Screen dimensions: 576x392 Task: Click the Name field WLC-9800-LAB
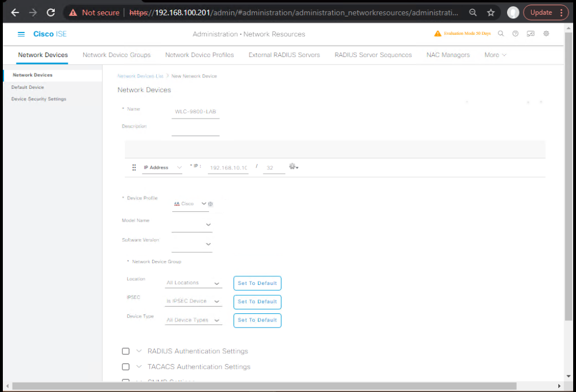195,112
